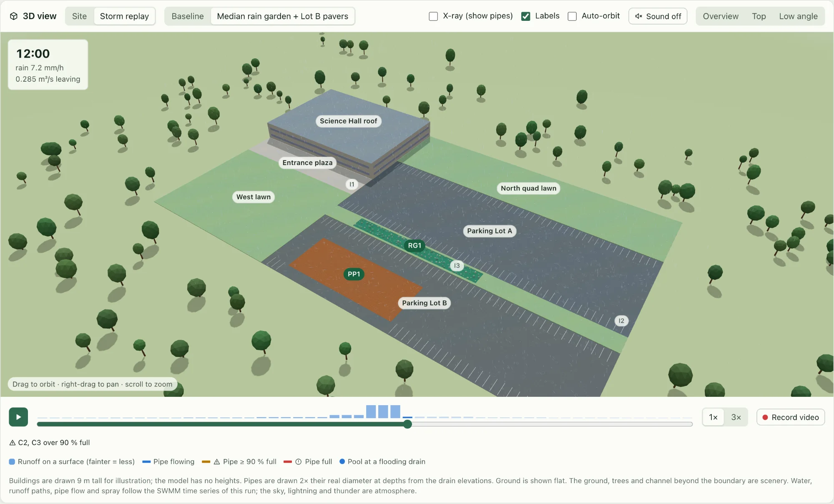Click the Parking Lot B label
This screenshot has height=504, width=834.
click(x=424, y=303)
